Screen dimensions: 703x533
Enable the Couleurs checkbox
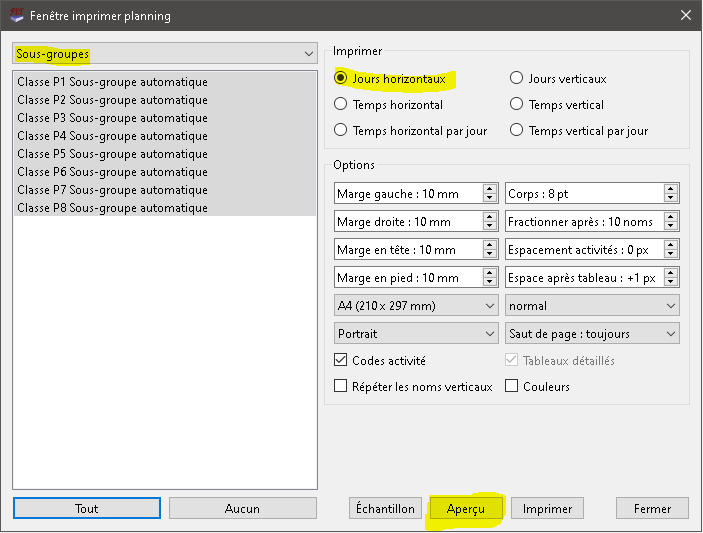pyautogui.click(x=513, y=386)
